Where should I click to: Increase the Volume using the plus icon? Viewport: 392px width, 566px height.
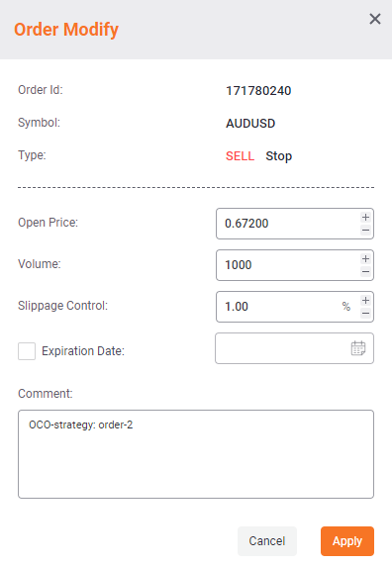[x=365, y=259]
